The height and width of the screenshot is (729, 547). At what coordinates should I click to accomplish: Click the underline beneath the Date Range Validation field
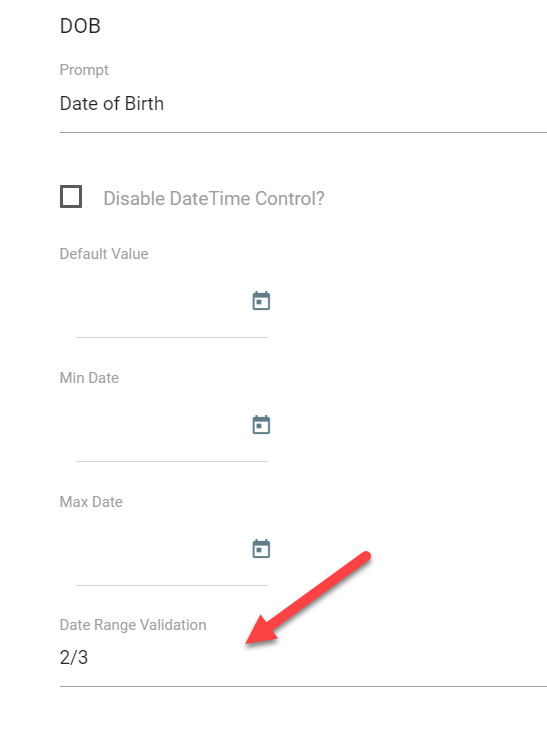tap(303, 686)
